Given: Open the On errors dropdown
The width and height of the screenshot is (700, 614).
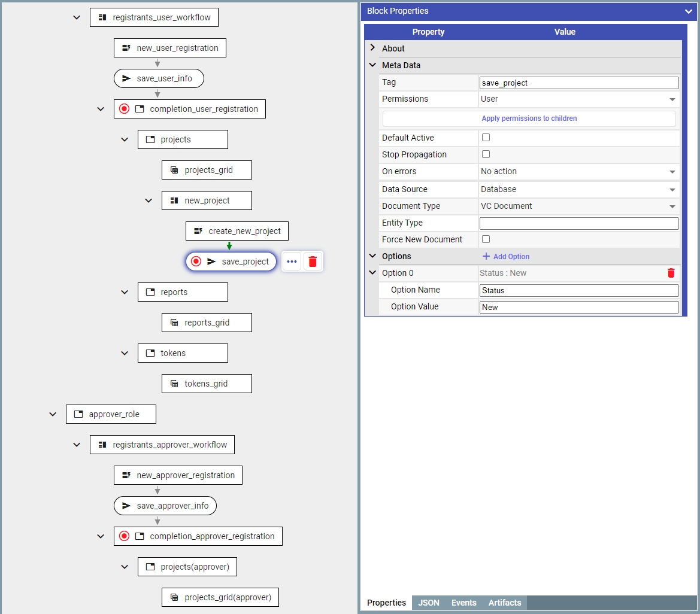Looking at the screenshot, I should click(x=578, y=172).
